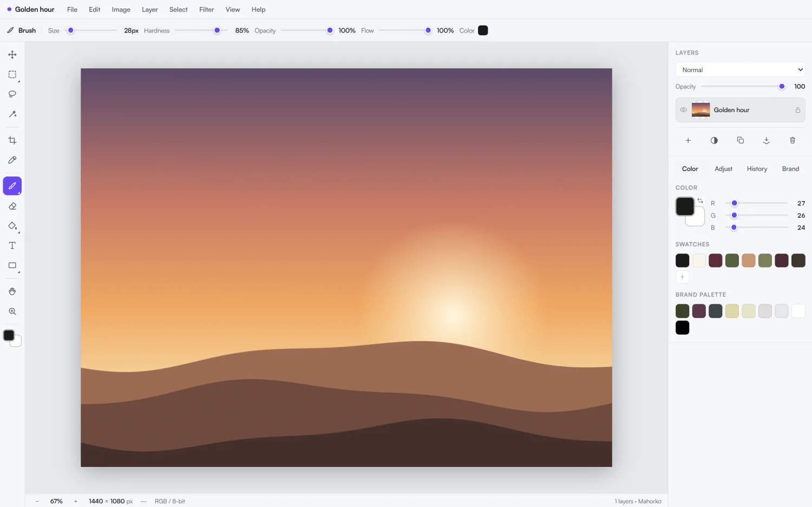The height and width of the screenshot is (507, 812).
Task: Select the Move tool
Action: [12, 55]
